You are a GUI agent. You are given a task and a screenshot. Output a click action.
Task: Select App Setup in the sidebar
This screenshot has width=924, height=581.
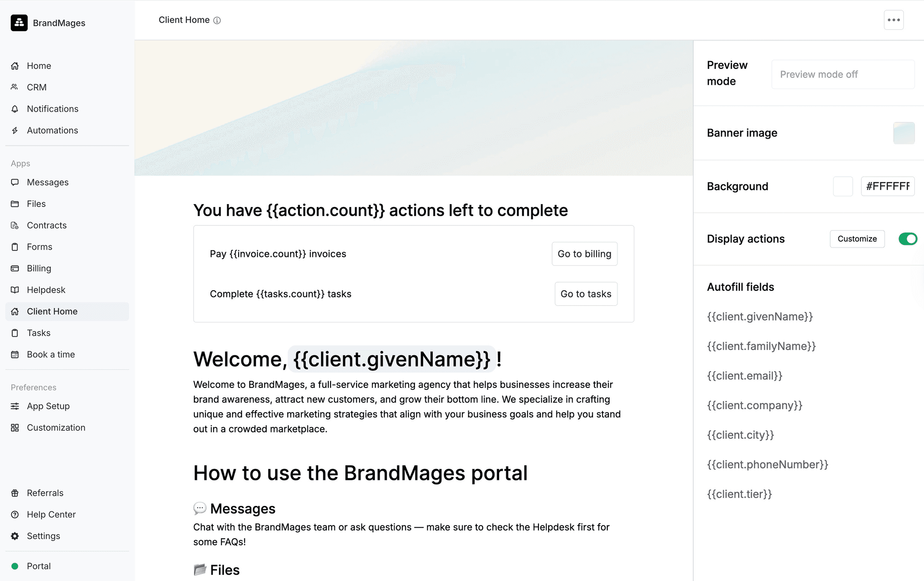(48, 406)
